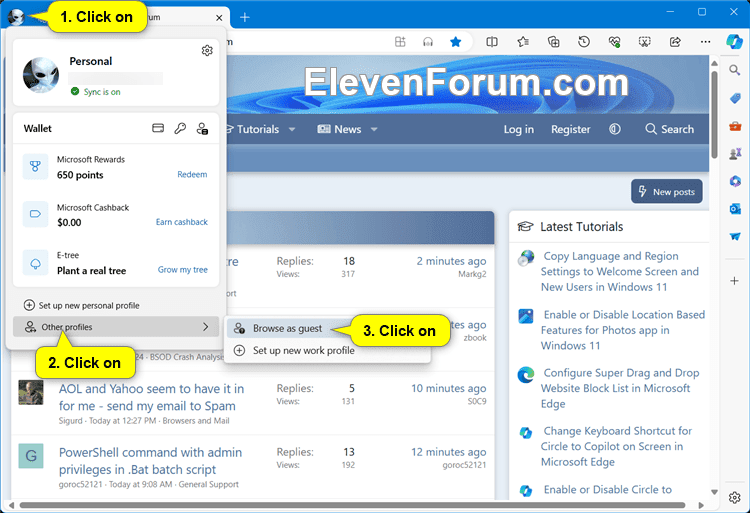
Task: Click the Grow my tree link
Action: tap(183, 270)
